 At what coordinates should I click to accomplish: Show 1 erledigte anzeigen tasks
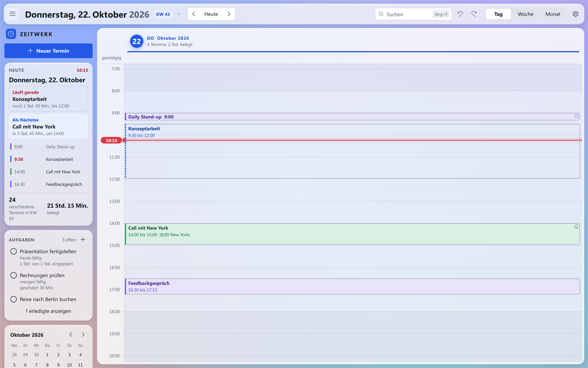(48, 311)
